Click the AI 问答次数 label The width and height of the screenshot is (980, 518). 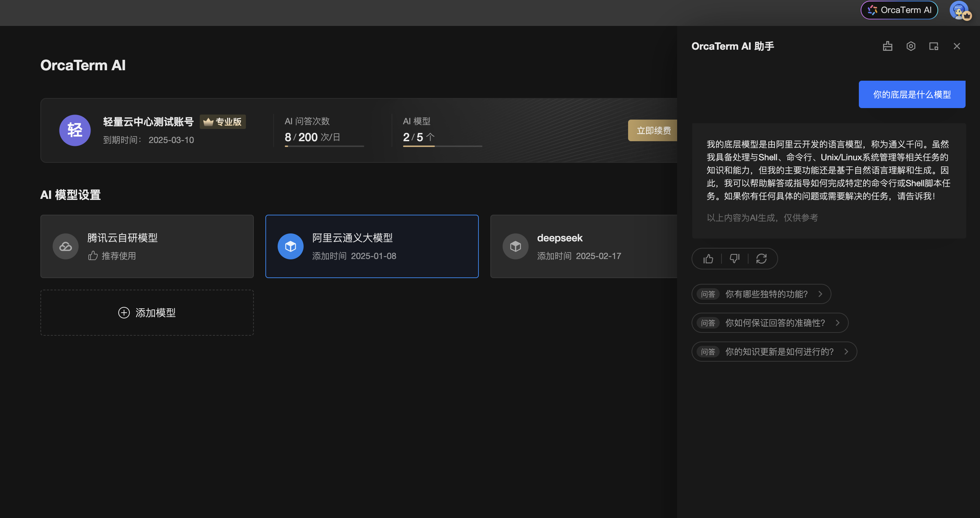[x=307, y=121]
